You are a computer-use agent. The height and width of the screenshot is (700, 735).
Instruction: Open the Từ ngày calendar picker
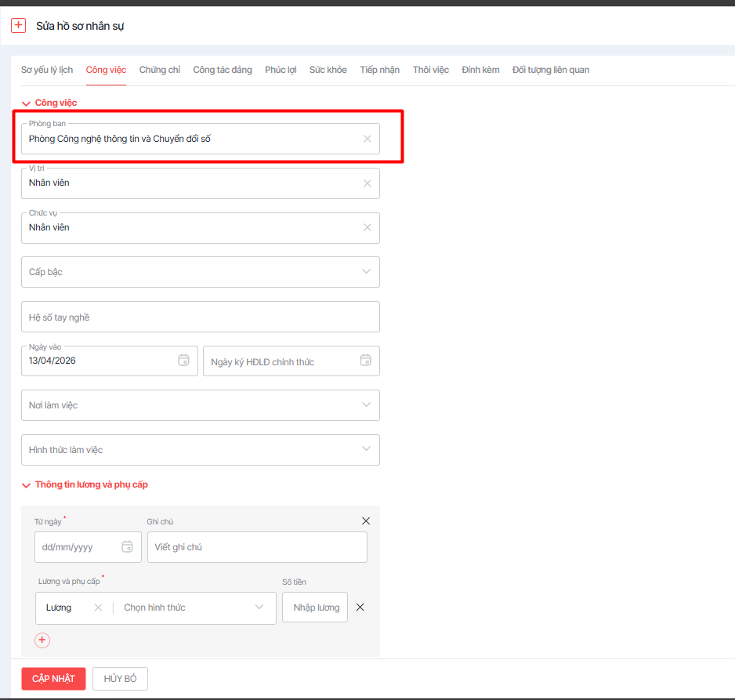click(x=127, y=547)
